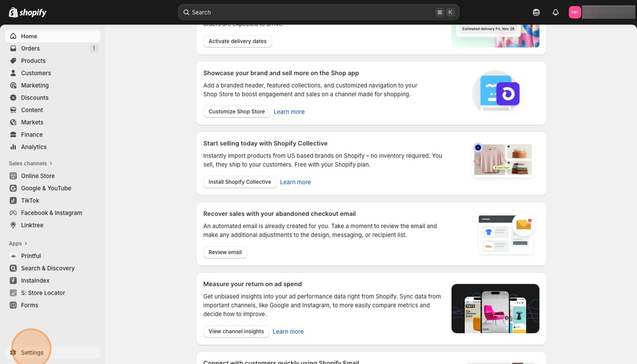637x364 pixels.
Task: Click the "Measure your return on ad spend" heading
Action: 253,284
